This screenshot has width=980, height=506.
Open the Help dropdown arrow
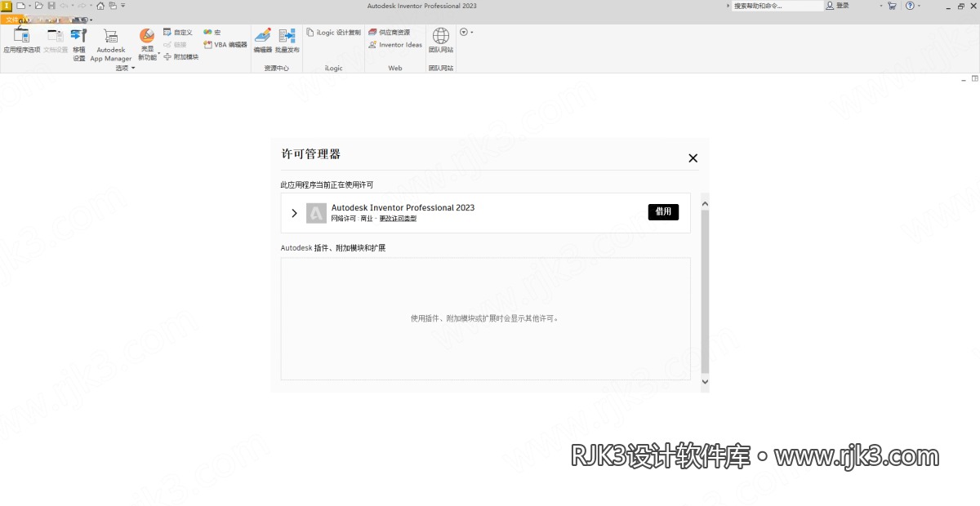(919, 6)
